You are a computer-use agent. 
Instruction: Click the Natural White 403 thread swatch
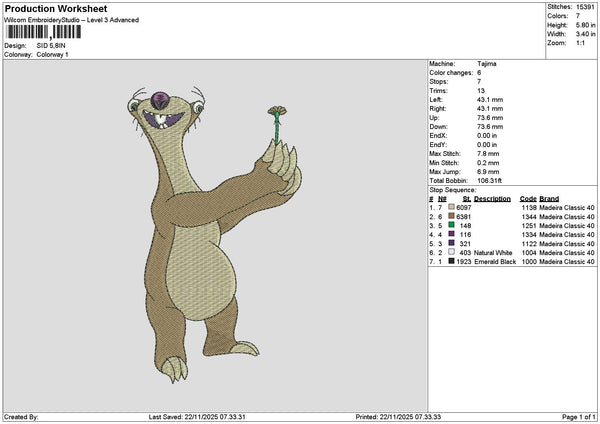pyautogui.click(x=451, y=252)
